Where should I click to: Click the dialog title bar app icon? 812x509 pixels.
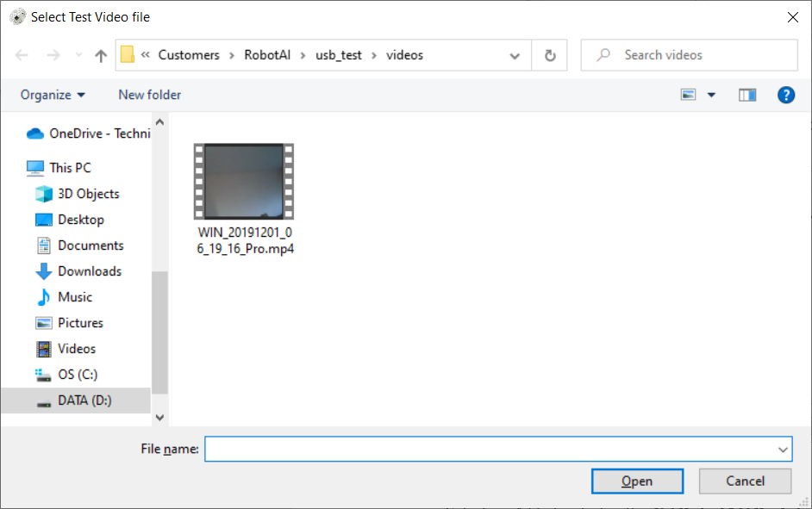click(x=17, y=16)
